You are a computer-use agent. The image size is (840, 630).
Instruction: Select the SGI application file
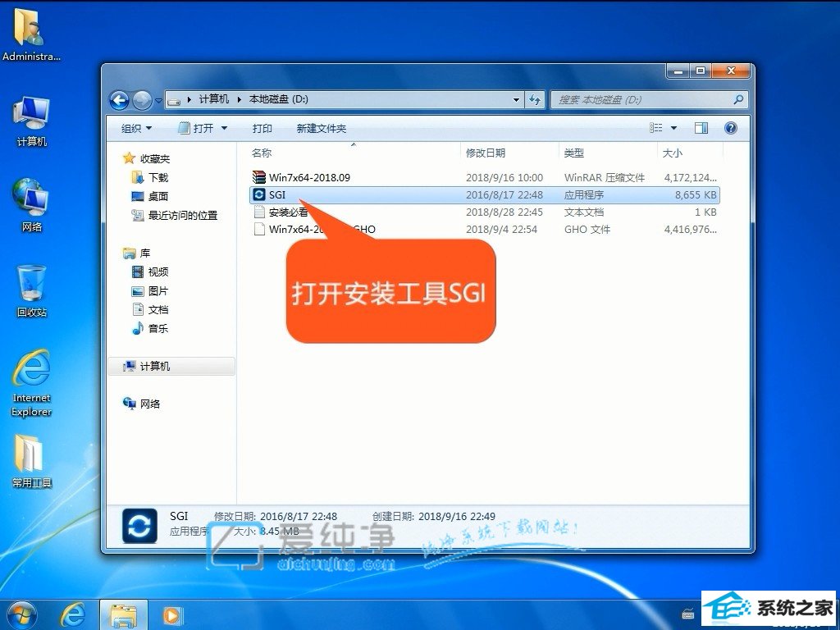pyautogui.click(x=276, y=195)
